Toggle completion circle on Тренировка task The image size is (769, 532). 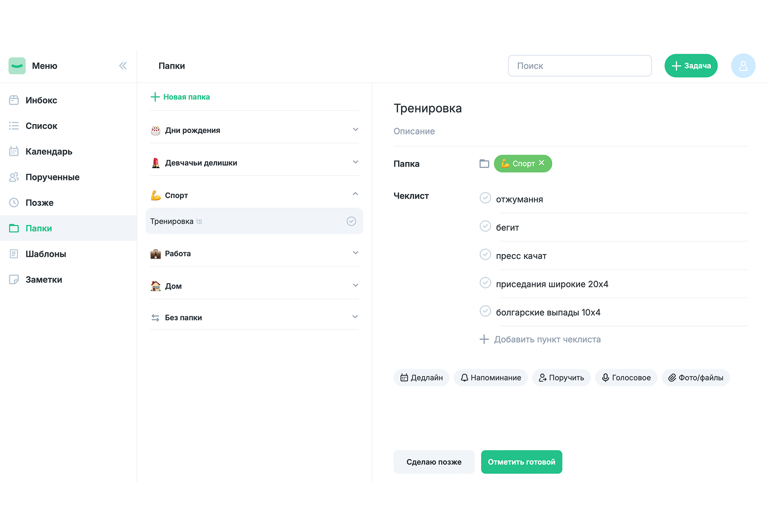coord(351,221)
